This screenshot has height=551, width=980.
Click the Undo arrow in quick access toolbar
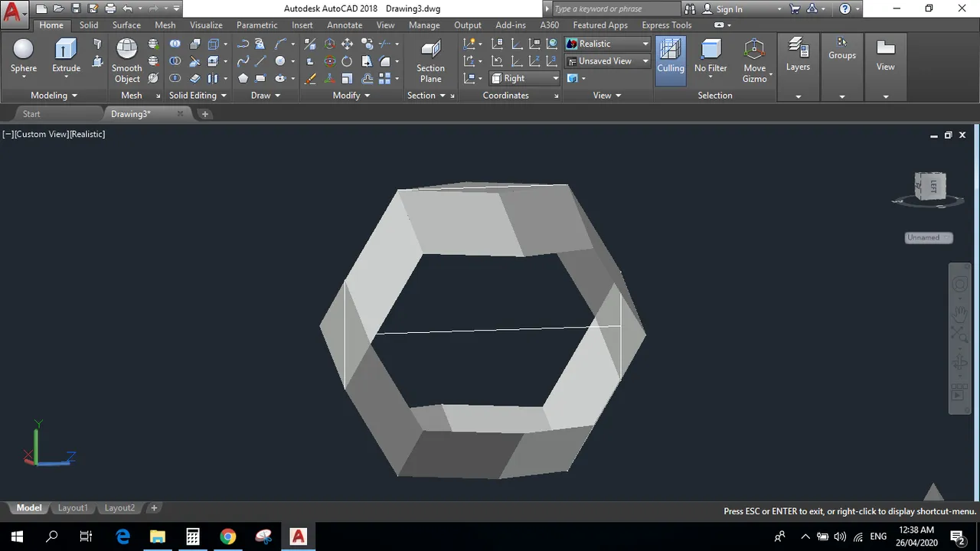[127, 9]
